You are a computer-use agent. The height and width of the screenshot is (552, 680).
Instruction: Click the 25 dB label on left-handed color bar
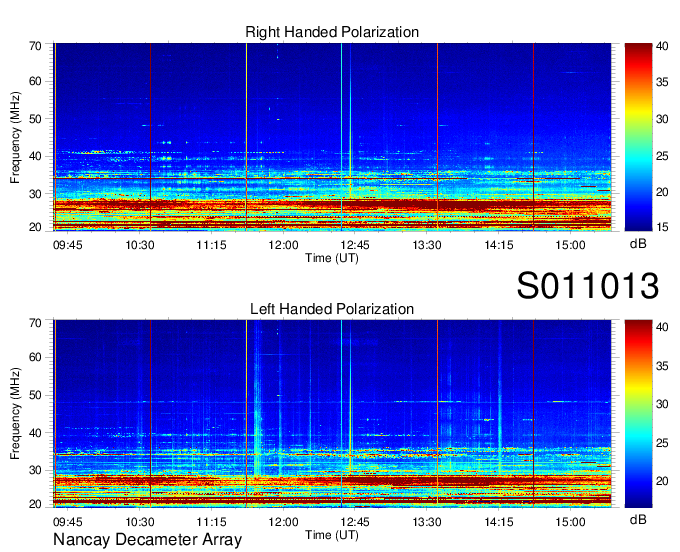662,443
